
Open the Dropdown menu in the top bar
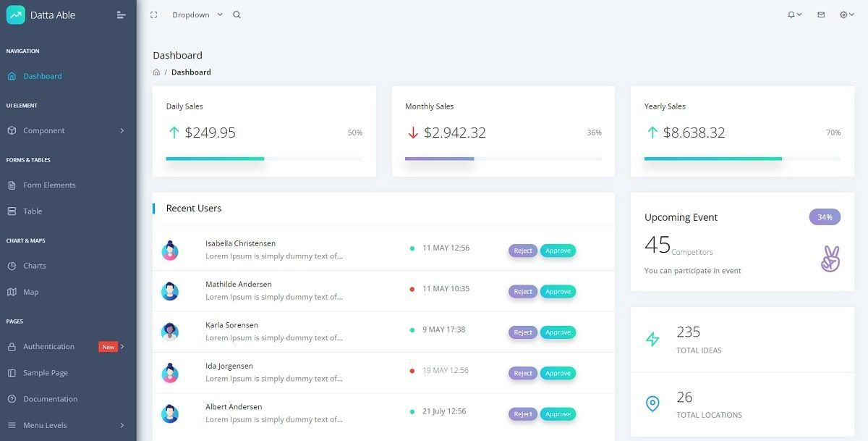(x=191, y=14)
